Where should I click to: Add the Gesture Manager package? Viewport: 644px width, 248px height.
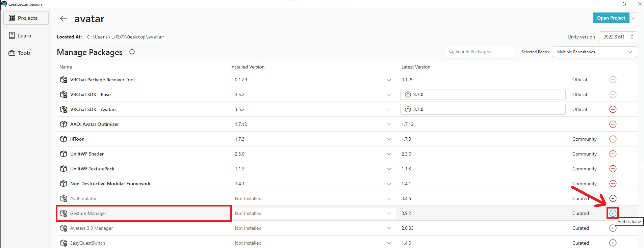[613, 213]
